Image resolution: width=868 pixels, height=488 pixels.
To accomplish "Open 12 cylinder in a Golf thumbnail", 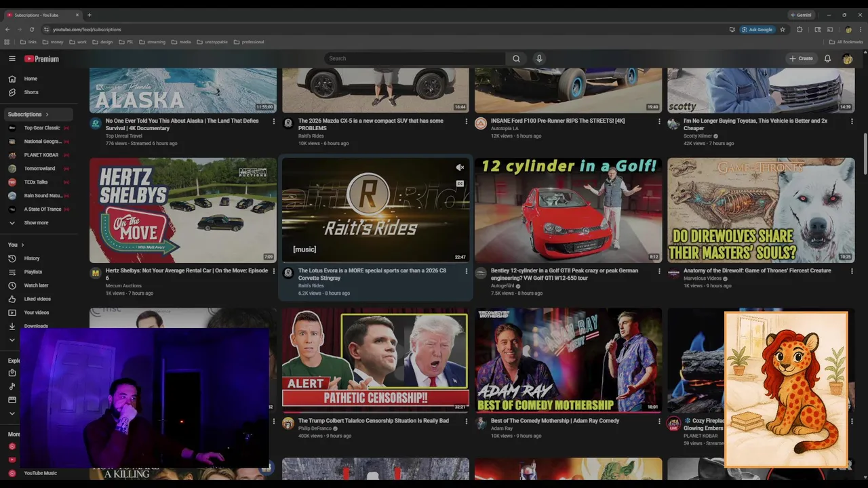I will [568, 210].
